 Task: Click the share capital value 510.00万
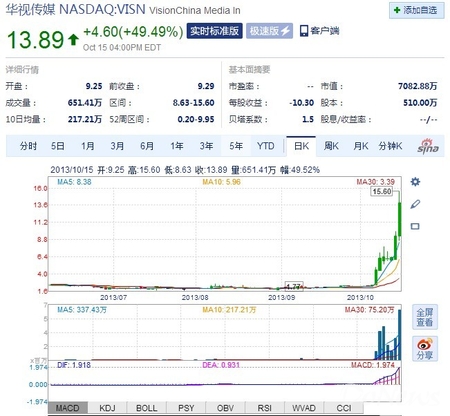click(x=420, y=103)
